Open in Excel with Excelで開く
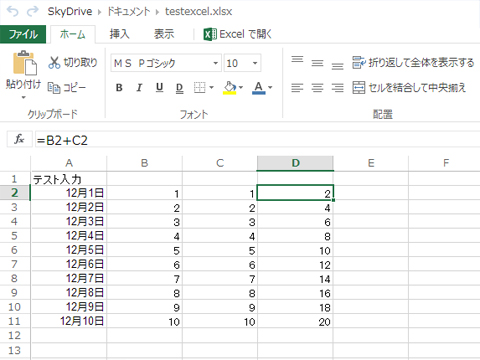 237,34
